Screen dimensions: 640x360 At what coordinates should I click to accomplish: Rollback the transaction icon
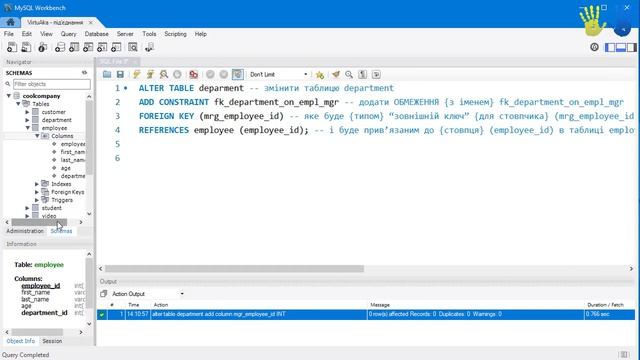(x=224, y=74)
